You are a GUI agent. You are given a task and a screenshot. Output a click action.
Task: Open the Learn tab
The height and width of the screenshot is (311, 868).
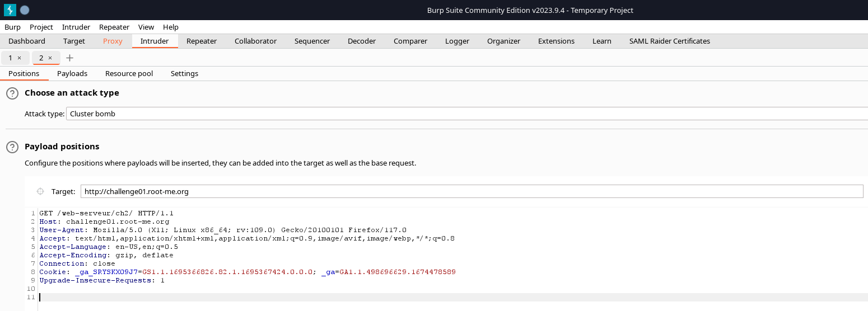click(602, 41)
